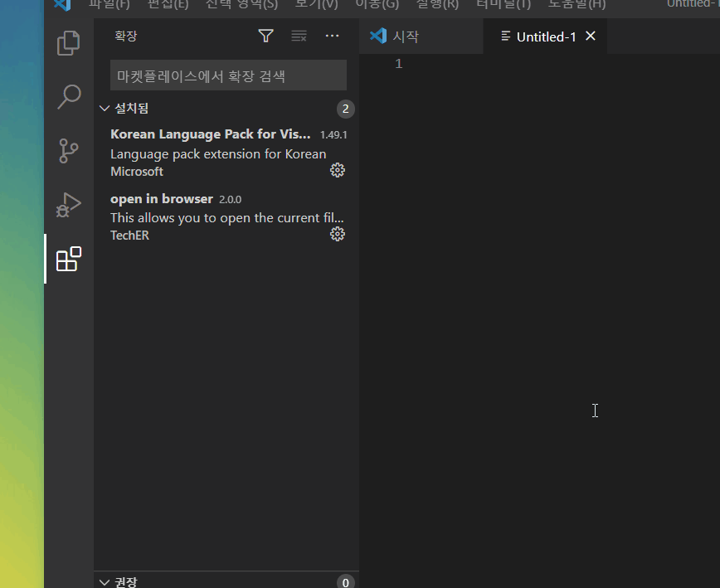Select the open in browser extension title
This screenshot has width=720, height=588.
[x=162, y=199]
